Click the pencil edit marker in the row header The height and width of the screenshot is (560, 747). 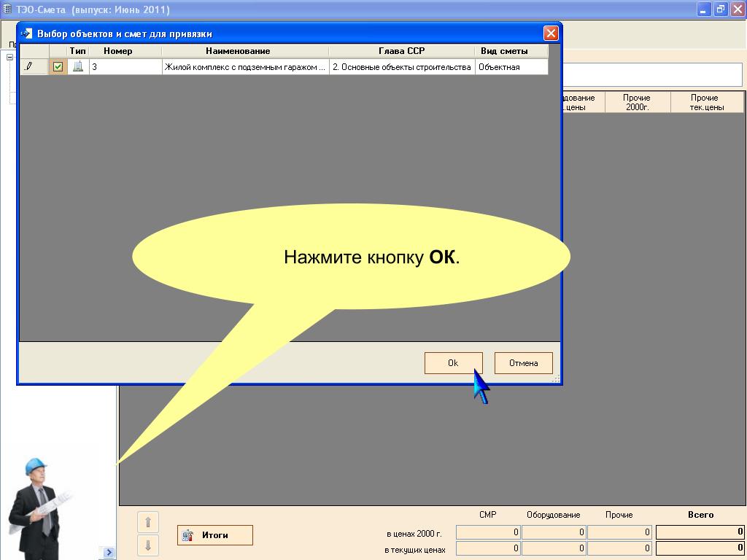(28, 66)
